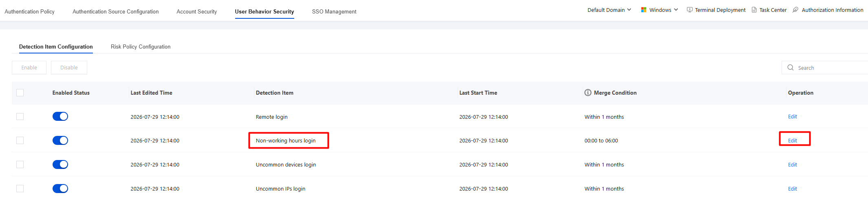Go to SSO Management tab

point(334,11)
